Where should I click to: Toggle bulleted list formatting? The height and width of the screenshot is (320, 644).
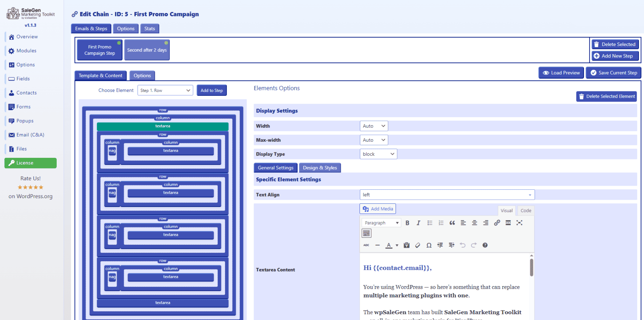(x=430, y=223)
